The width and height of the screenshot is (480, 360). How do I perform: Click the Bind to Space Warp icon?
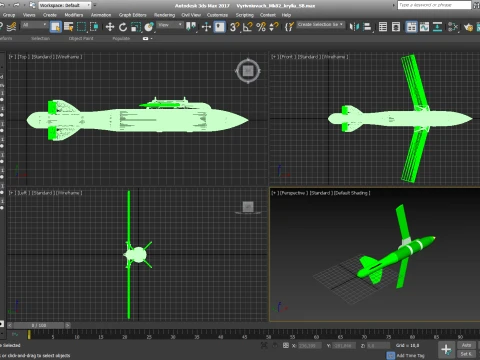click(x=11, y=27)
